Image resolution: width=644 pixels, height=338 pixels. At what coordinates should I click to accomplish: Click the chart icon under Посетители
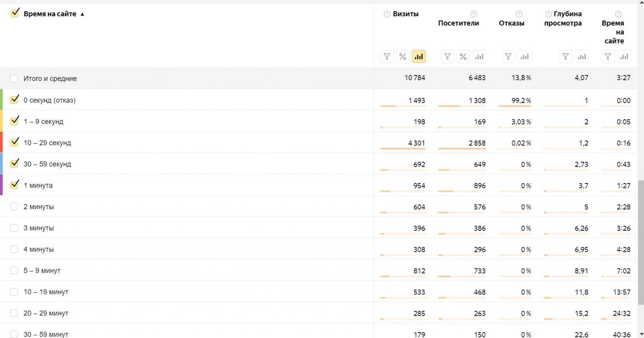479,57
